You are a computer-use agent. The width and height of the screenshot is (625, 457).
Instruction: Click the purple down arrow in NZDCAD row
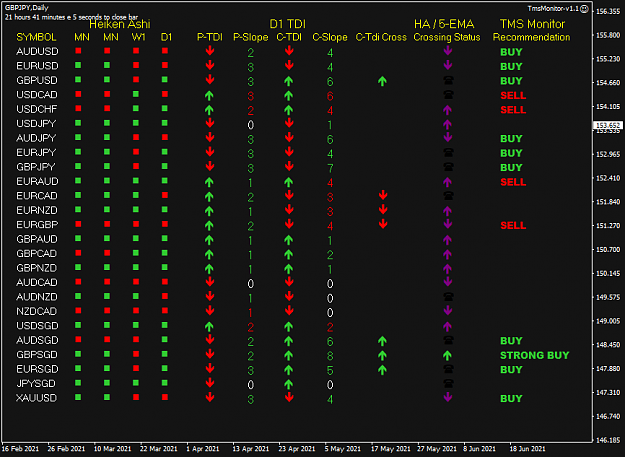[448, 311]
